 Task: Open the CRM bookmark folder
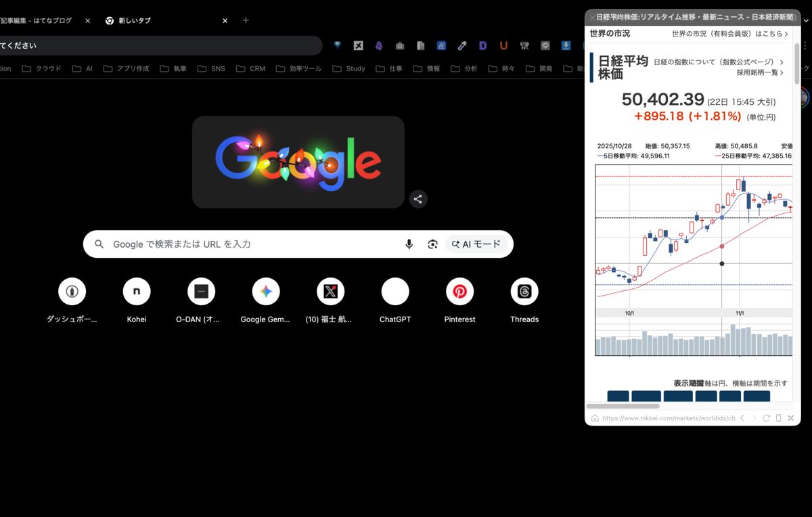point(250,68)
